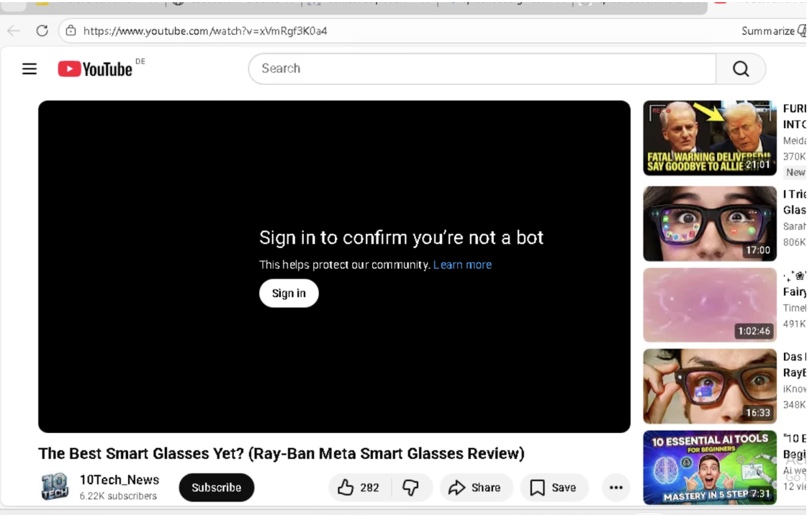Open the Learn more link
The height and width of the screenshot is (515, 812).
(462, 265)
